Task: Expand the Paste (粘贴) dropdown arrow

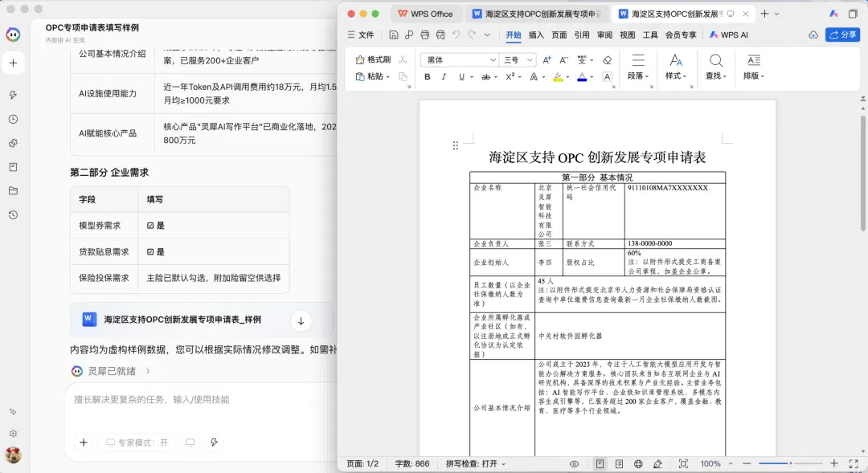Action: pyautogui.click(x=388, y=77)
